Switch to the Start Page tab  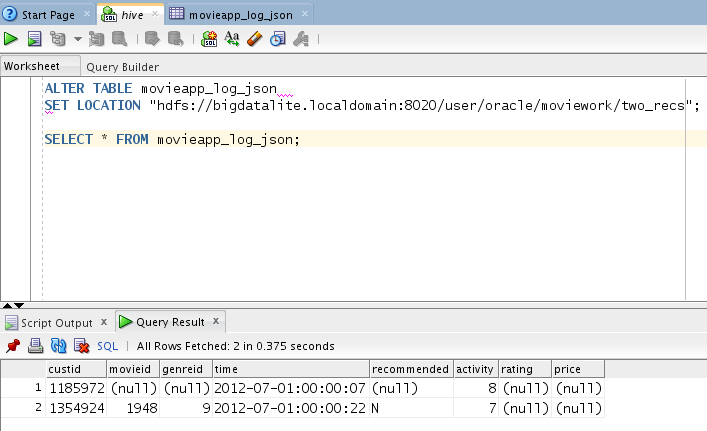48,15
